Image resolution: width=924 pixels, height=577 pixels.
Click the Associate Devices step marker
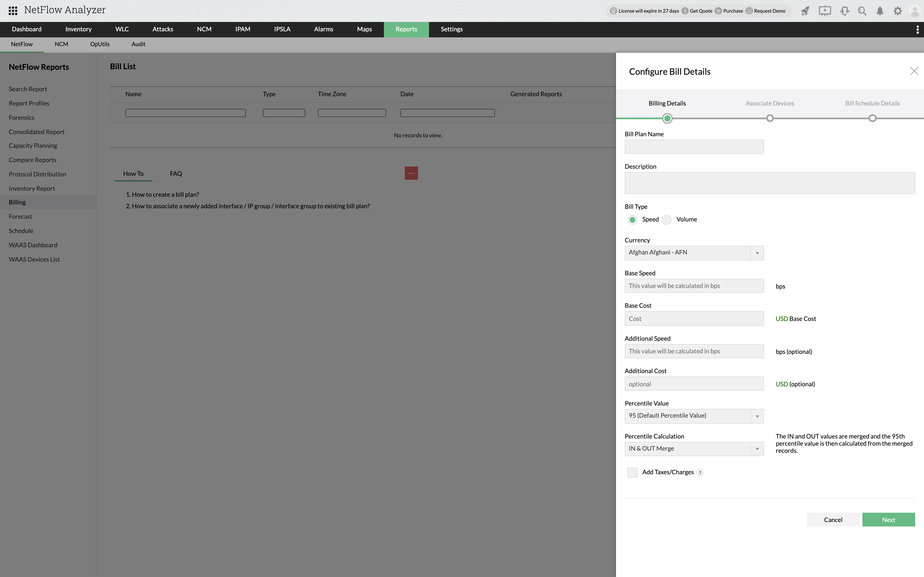(x=770, y=118)
